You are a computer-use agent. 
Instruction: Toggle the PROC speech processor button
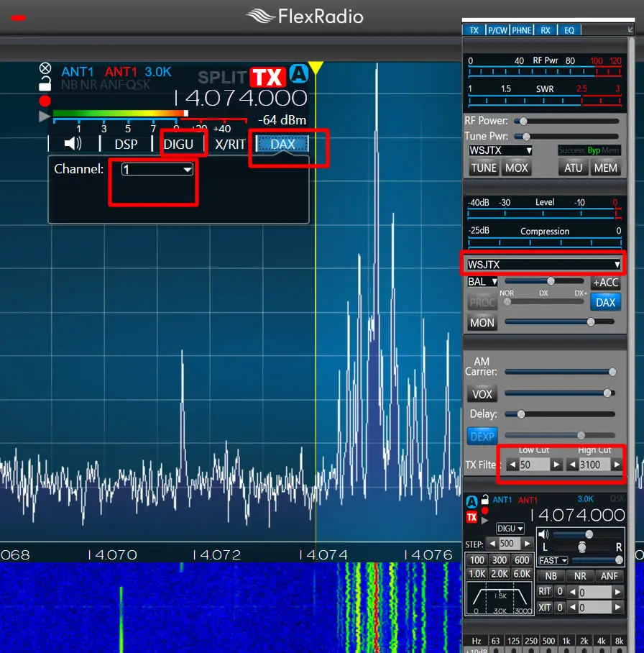click(x=482, y=302)
